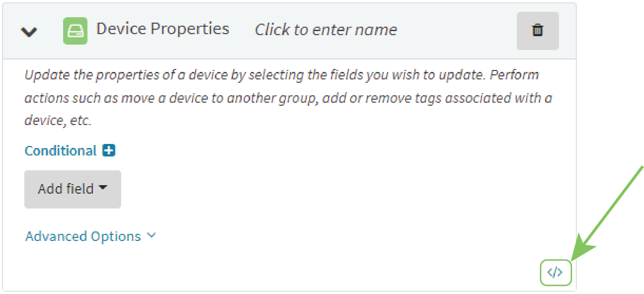Open code view with </> icon

coord(555,272)
